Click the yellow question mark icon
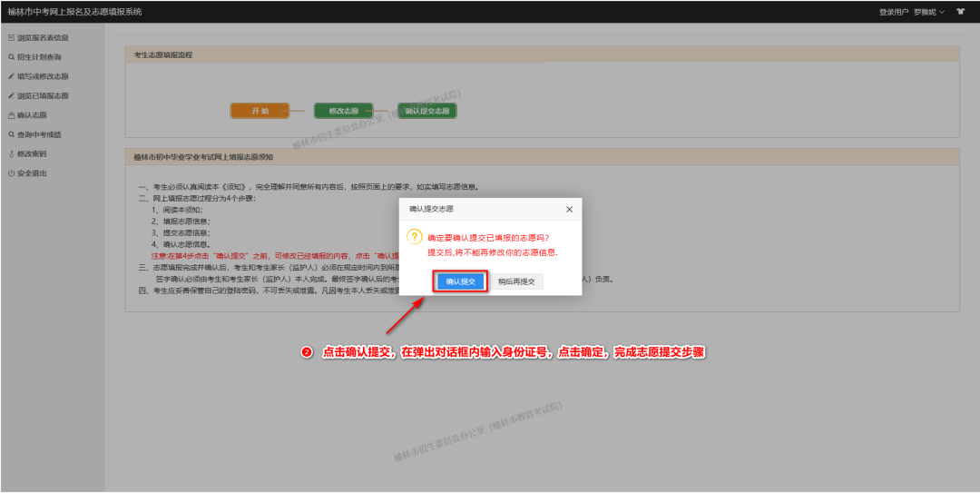The width and height of the screenshot is (980, 493). point(414,236)
